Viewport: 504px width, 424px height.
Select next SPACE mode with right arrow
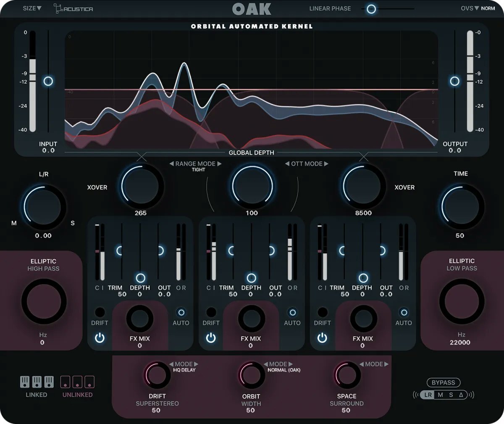(386, 364)
